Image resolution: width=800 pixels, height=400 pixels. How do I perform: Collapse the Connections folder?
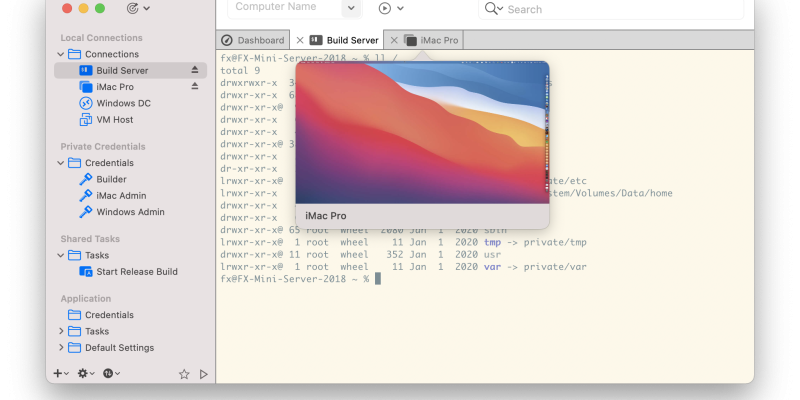61,54
